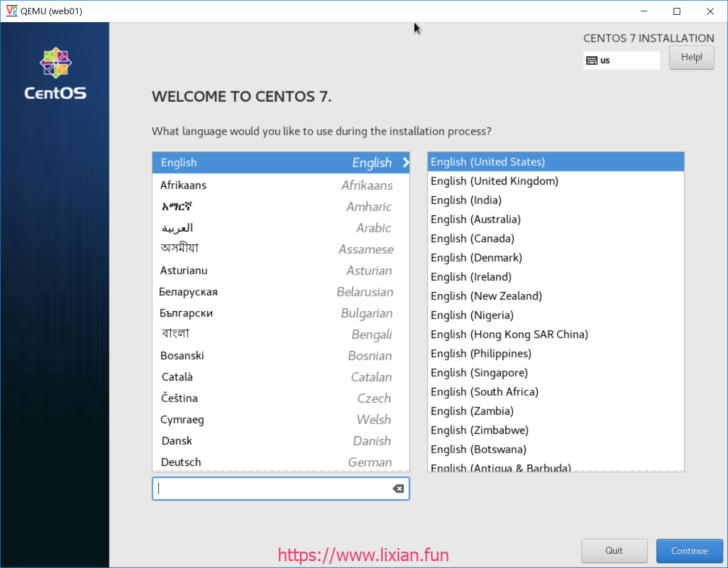This screenshot has height=568, width=728.
Task: Select English (Singapore) locale
Action: [x=556, y=373]
